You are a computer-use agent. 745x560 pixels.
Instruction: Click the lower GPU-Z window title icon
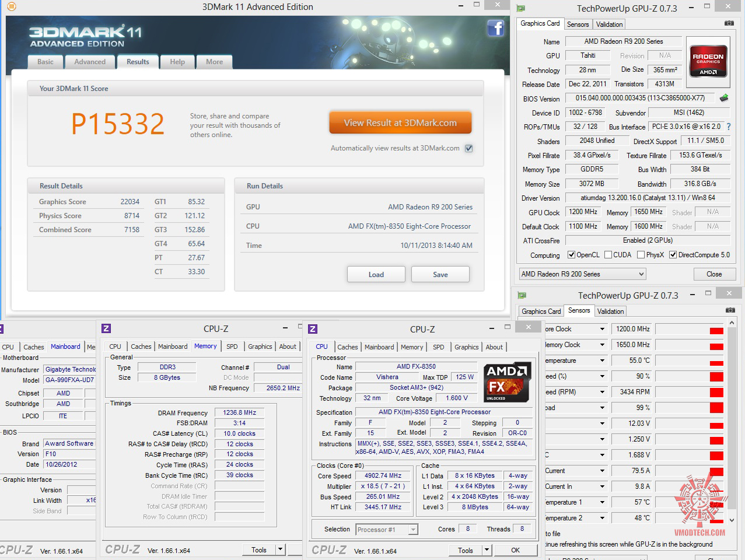coord(522,295)
